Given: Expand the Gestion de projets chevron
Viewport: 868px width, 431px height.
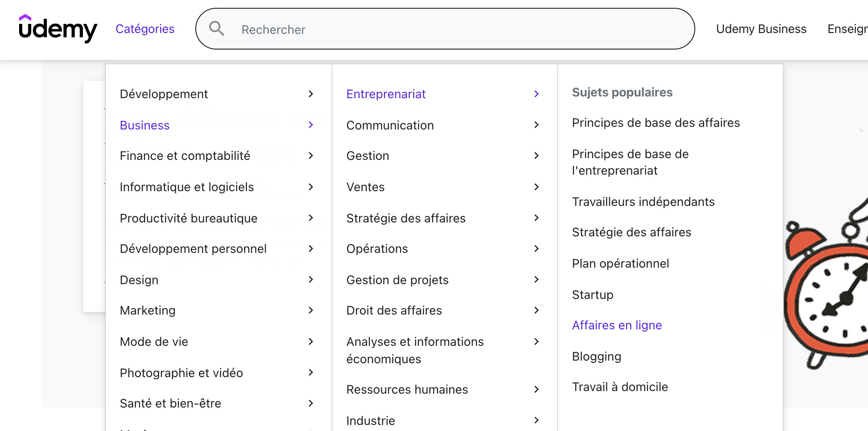Looking at the screenshot, I should point(536,280).
